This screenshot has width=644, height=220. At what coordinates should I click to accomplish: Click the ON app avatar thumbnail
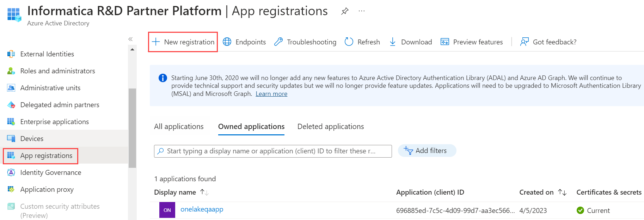(x=167, y=210)
